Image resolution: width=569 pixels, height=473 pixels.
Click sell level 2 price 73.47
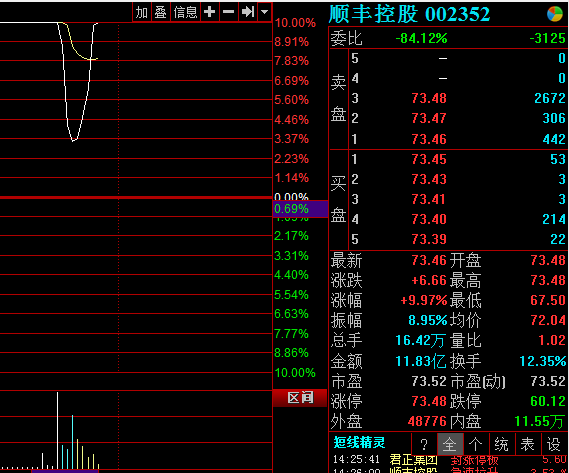429,118
